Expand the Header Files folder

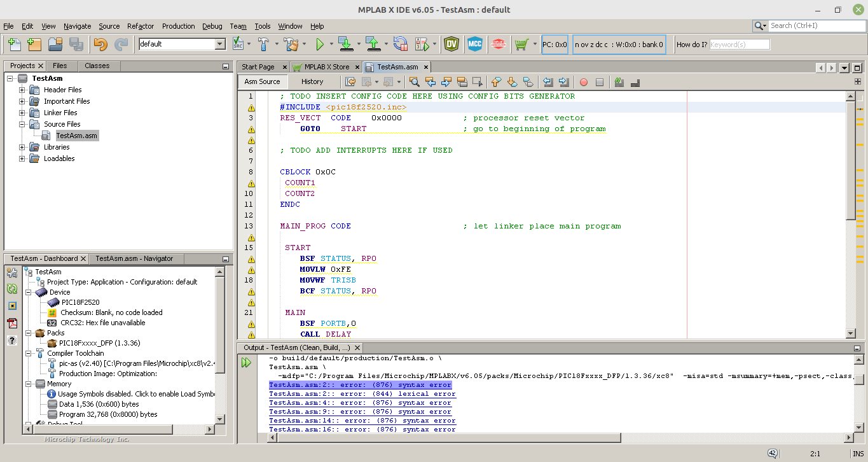pos(22,90)
